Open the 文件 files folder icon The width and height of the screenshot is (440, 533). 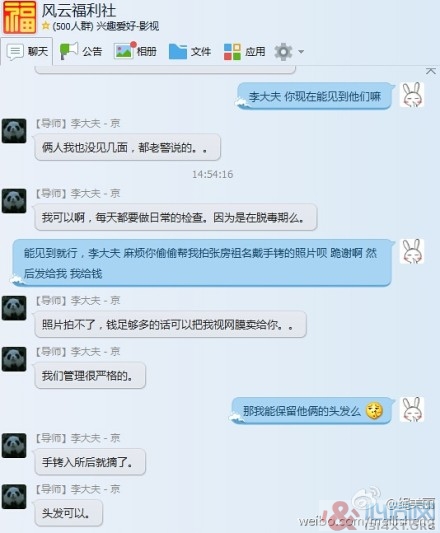[x=178, y=52]
